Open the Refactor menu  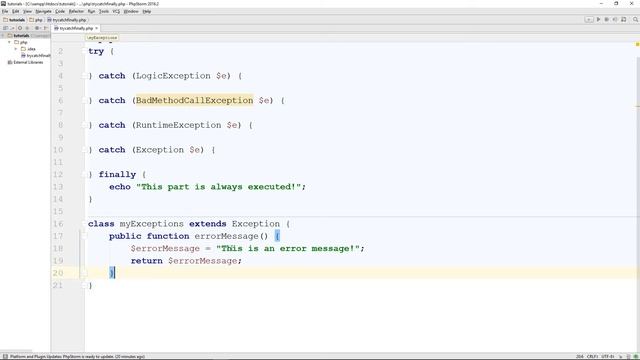pyautogui.click(x=76, y=11)
